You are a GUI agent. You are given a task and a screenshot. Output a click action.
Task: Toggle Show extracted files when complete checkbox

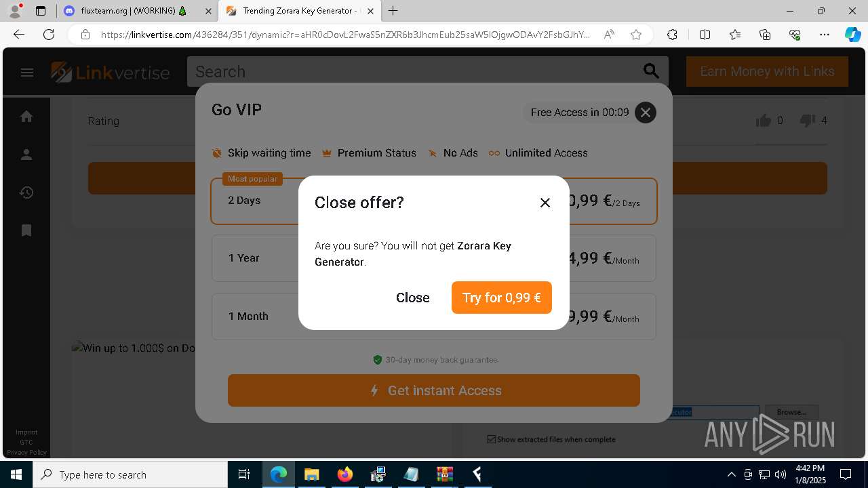492,439
